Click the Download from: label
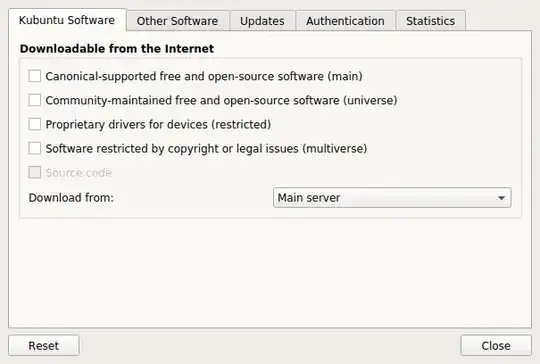Screen dimensions: 540x364 click(x=71, y=198)
